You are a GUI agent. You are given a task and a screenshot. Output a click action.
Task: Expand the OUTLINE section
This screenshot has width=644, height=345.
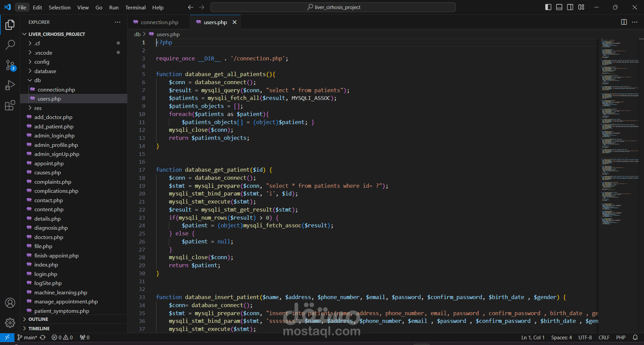38,319
